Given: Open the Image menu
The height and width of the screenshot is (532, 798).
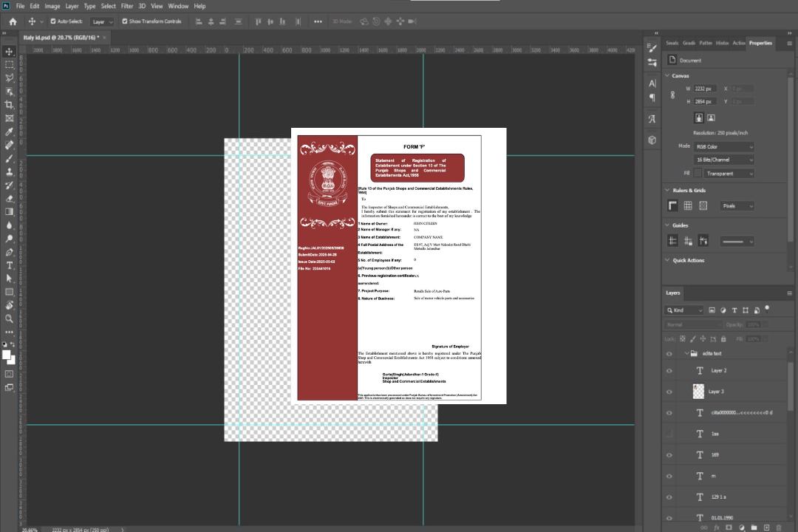Looking at the screenshot, I should pyautogui.click(x=52, y=6).
